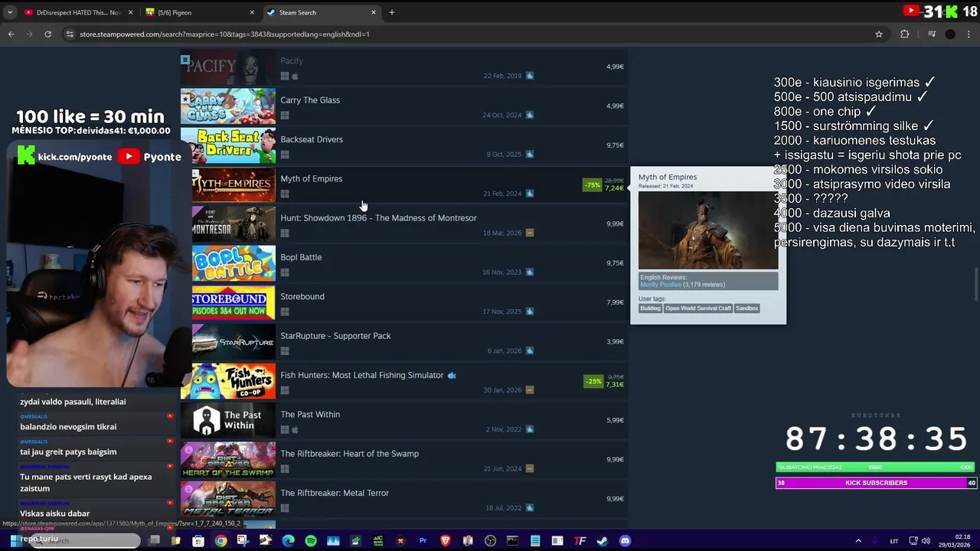
Task: Click 7,99€ price on Storebound row
Action: (615, 302)
